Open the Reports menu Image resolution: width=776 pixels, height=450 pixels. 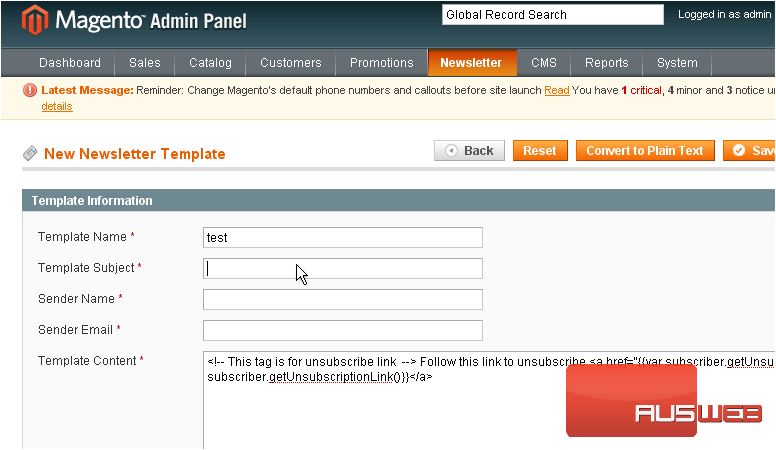(x=607, y=63)
